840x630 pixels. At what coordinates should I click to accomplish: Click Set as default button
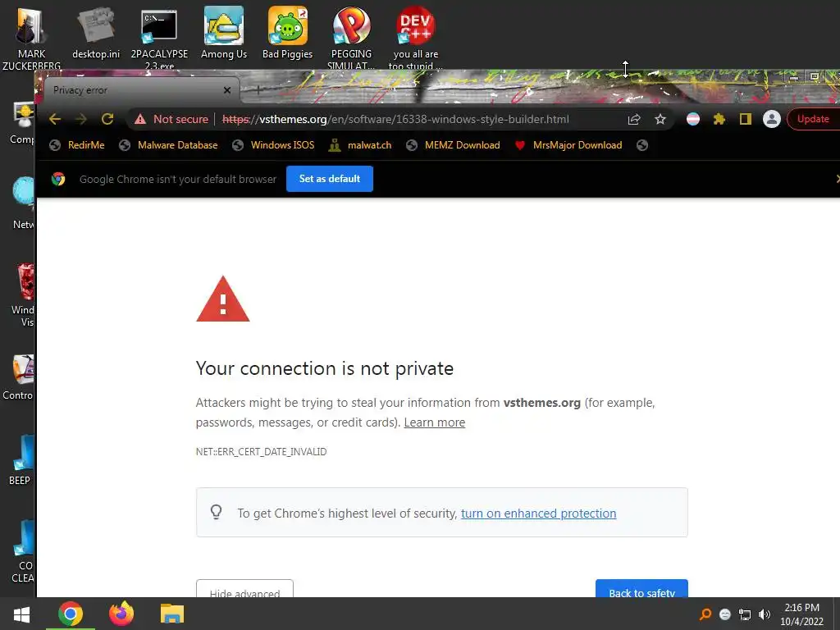coord(330,179)
